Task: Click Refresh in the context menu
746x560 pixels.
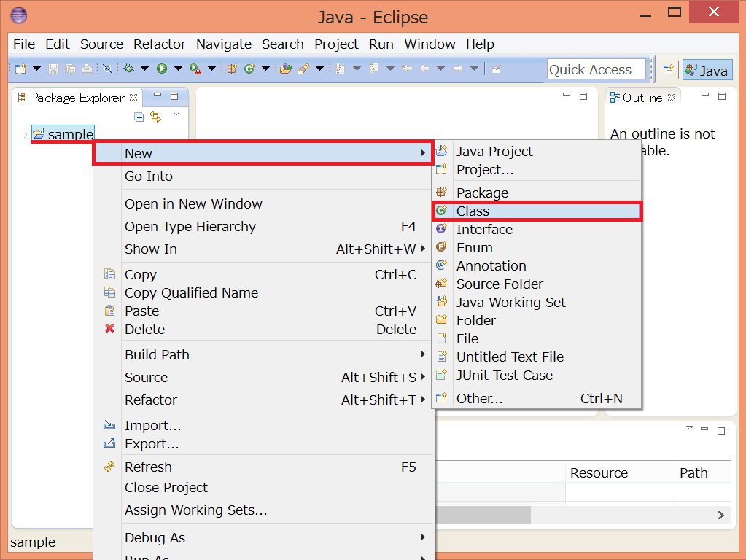Action: [263, 467]
